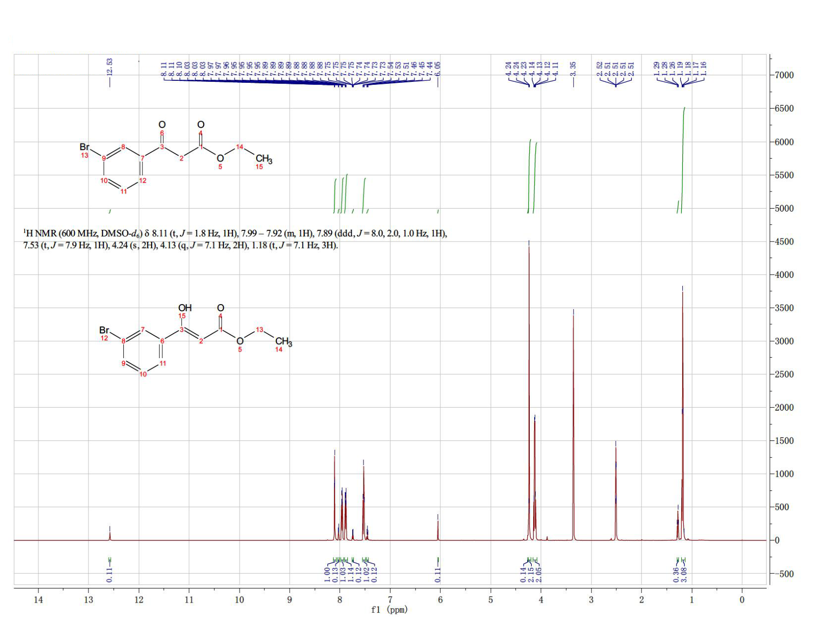
Task: Click the 6.05 peak label at top
Action: pos(438,69)
